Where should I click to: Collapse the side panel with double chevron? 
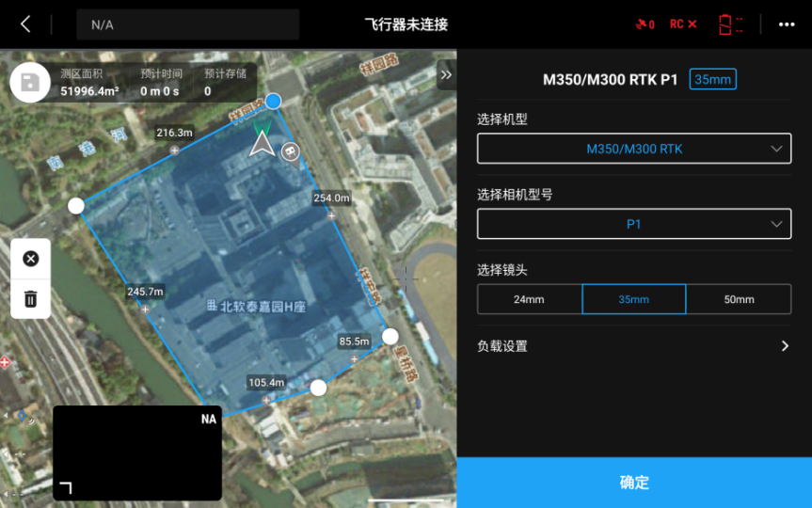point(446,75)
